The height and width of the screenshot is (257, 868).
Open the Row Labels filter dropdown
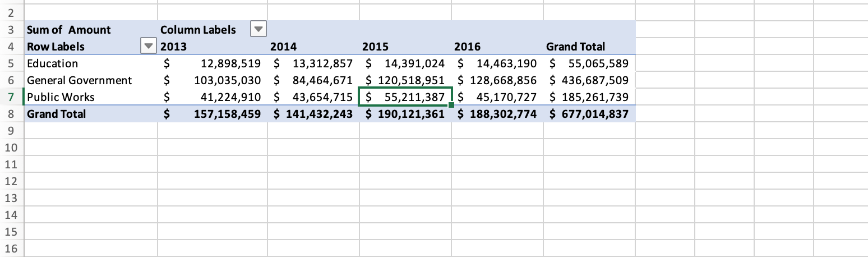click(x=148, y=46)
